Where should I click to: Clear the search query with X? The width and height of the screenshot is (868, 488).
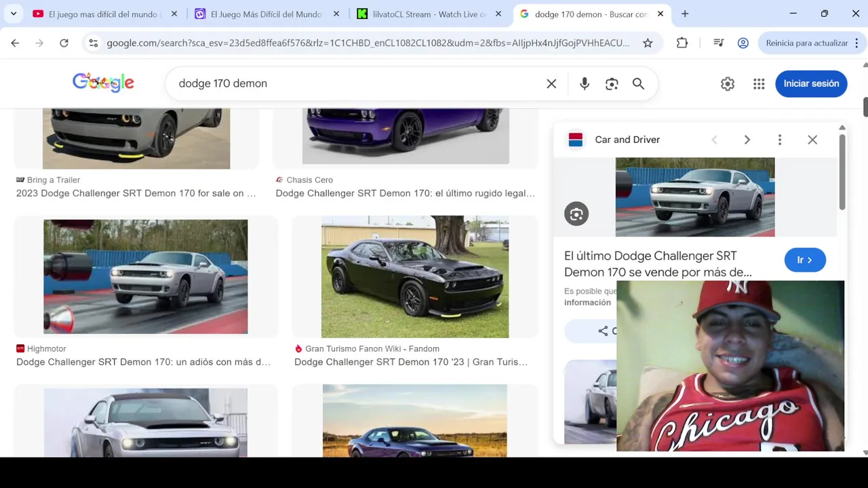[x=551, y=83]
